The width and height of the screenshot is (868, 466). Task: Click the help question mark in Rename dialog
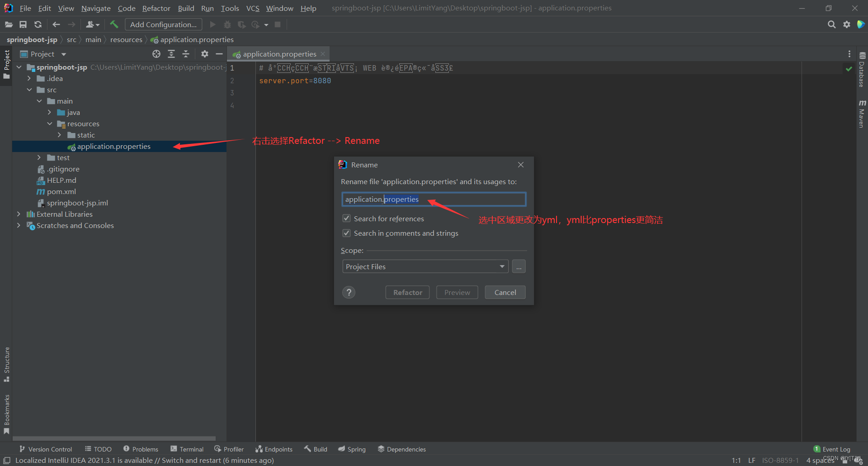[x=349, y=292]
